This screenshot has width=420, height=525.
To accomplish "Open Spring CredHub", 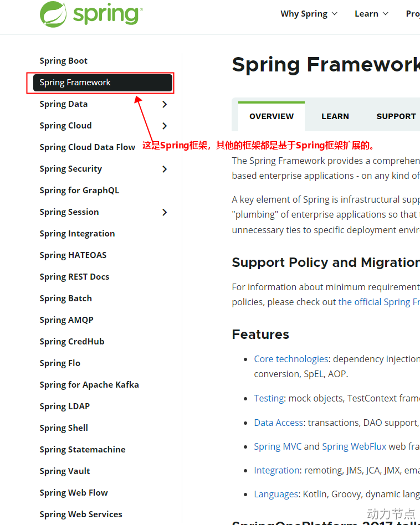I will pos(72,342).
